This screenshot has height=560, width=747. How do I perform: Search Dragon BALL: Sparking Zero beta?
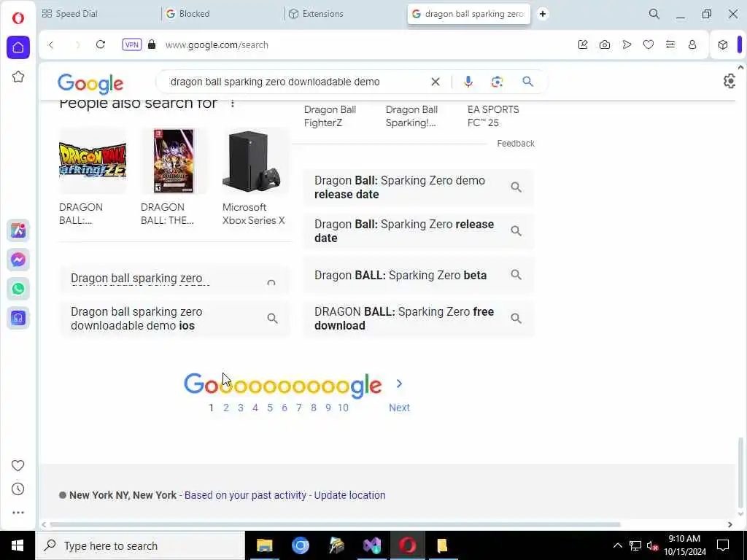click(x=418, y=275)
